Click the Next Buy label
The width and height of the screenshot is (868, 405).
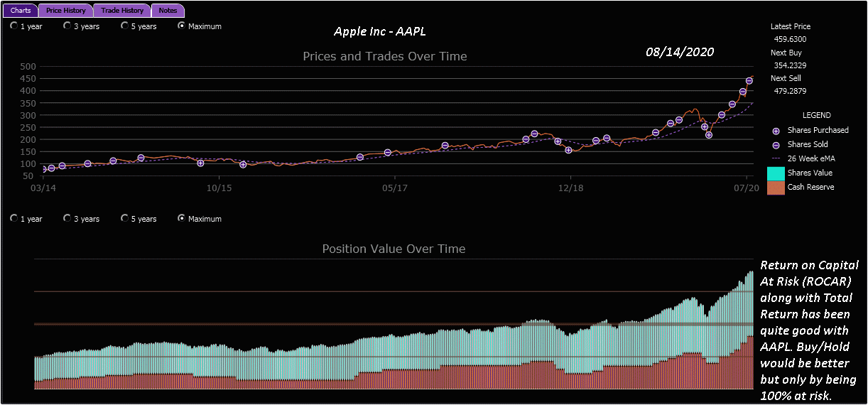click(786, 53)
